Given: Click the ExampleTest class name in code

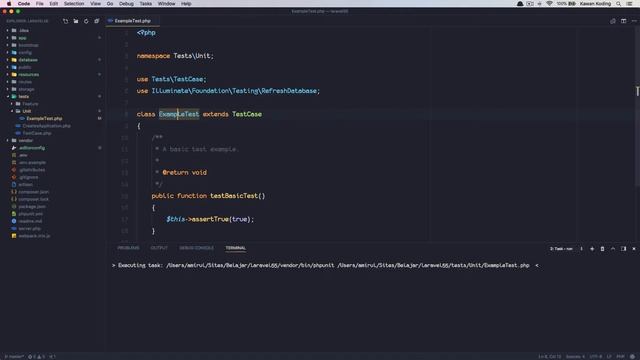Looking at the screenshot, I should tap(179, 114).
